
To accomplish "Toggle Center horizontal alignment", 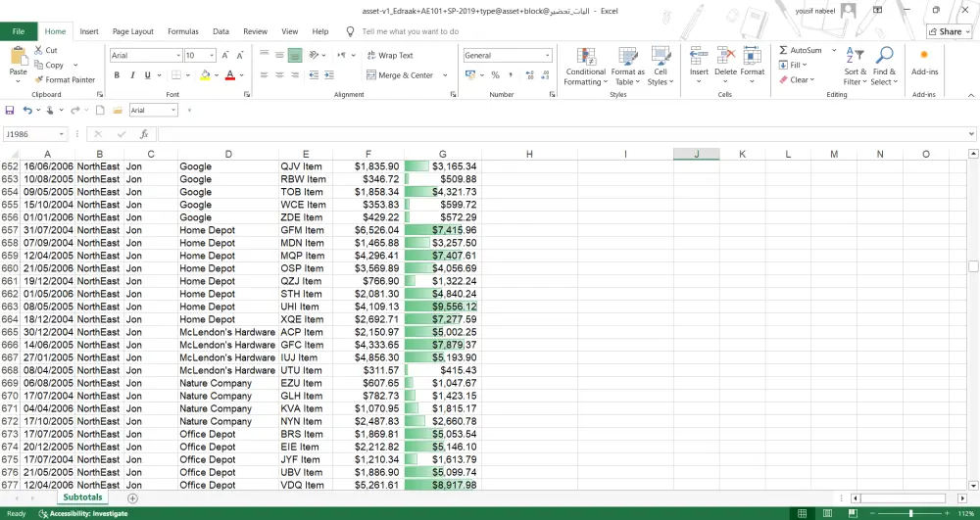I will coord(279,74).
